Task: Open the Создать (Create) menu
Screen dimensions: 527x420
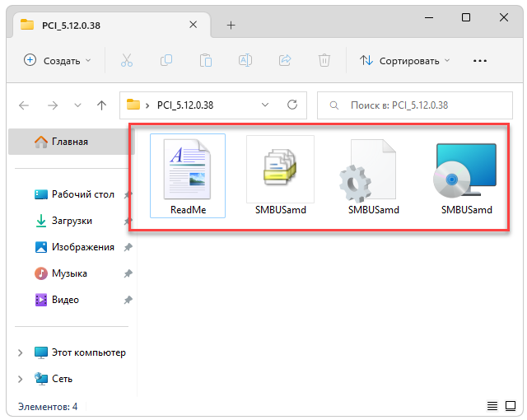Action: 58,61
